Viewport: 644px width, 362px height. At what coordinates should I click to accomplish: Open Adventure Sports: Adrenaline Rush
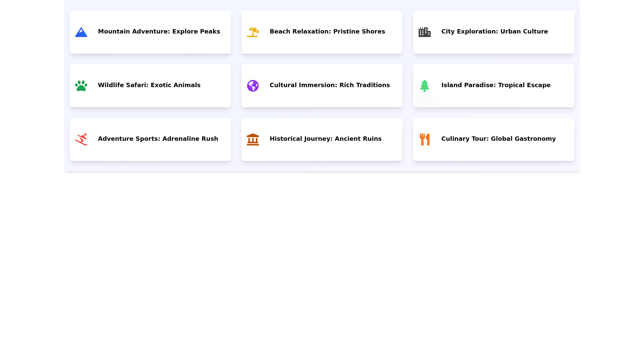pyautogui.click(x=158, y=139)
